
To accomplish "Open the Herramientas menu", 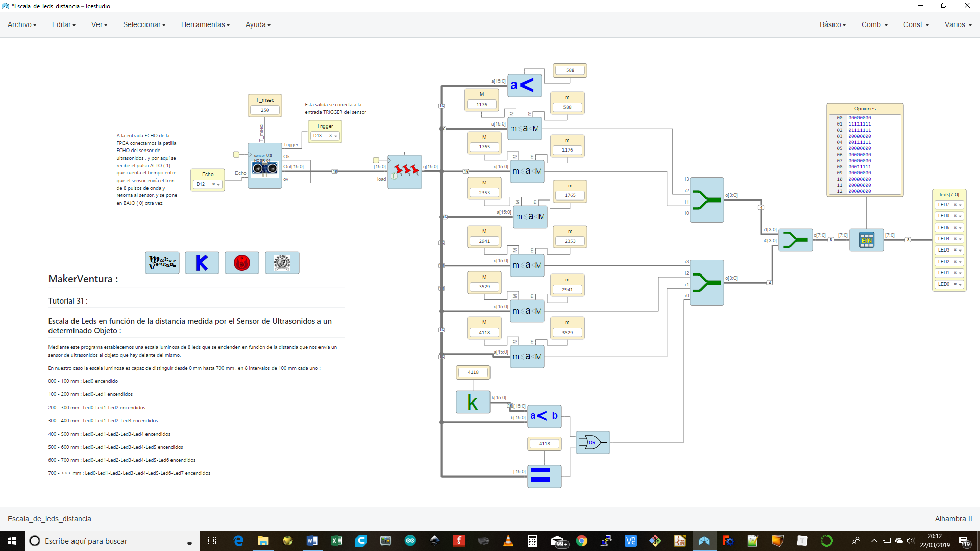I will tap(205, 24).
